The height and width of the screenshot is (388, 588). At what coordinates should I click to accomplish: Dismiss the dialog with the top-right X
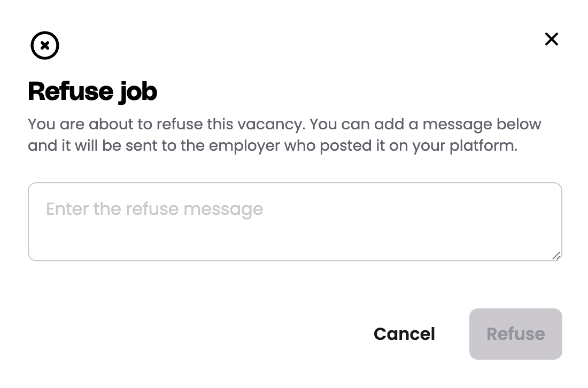[x=551, y=39]
